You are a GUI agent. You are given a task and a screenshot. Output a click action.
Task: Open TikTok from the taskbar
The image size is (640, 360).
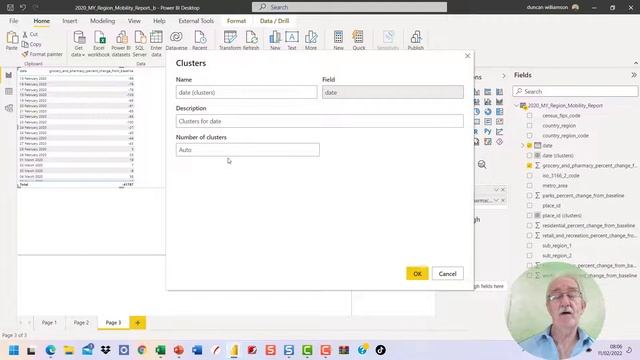pyautogui.click(x=380, y=350)
